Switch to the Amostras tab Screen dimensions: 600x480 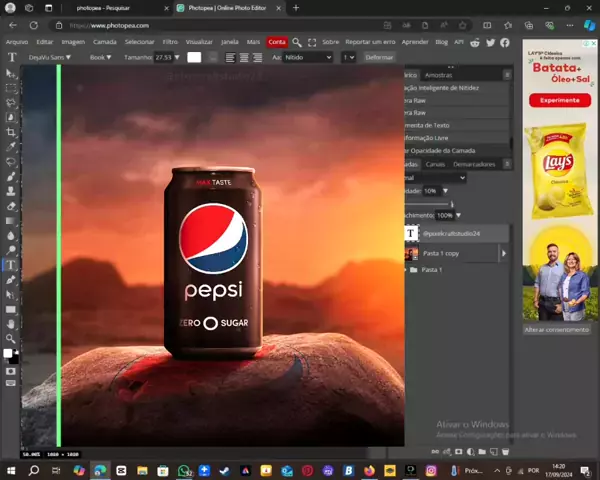[439, 75]
